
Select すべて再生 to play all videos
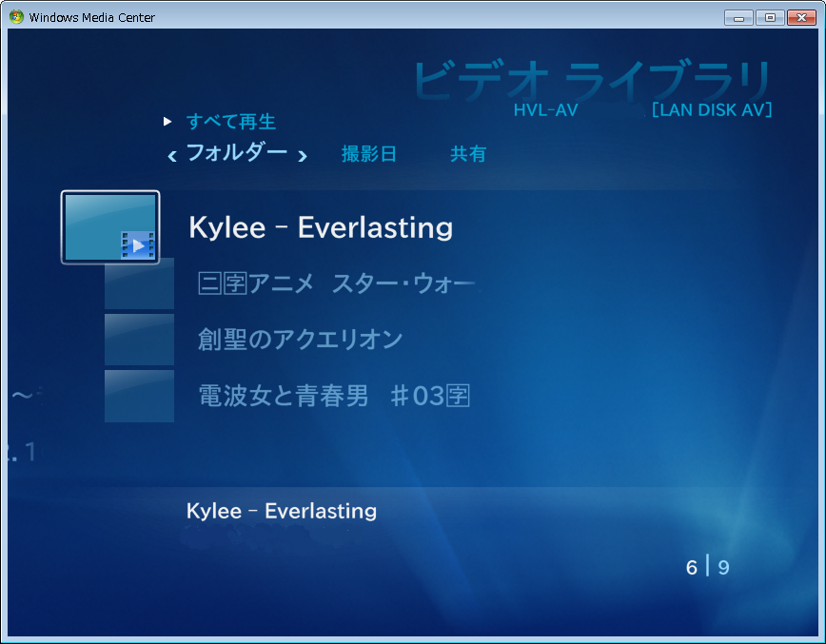tap(231, 122)
